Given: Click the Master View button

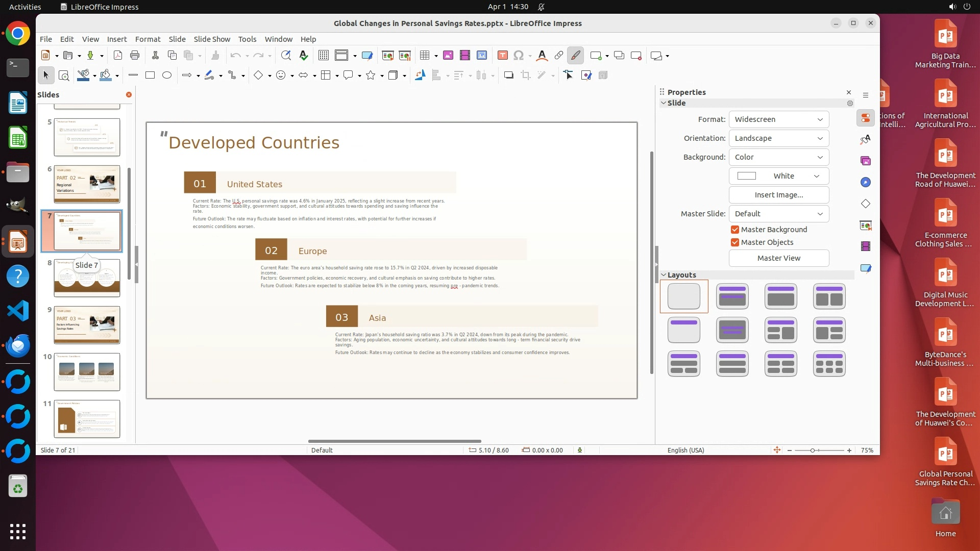Looking at the screenshot, I should pyautogui.click(x=778, y=258).
